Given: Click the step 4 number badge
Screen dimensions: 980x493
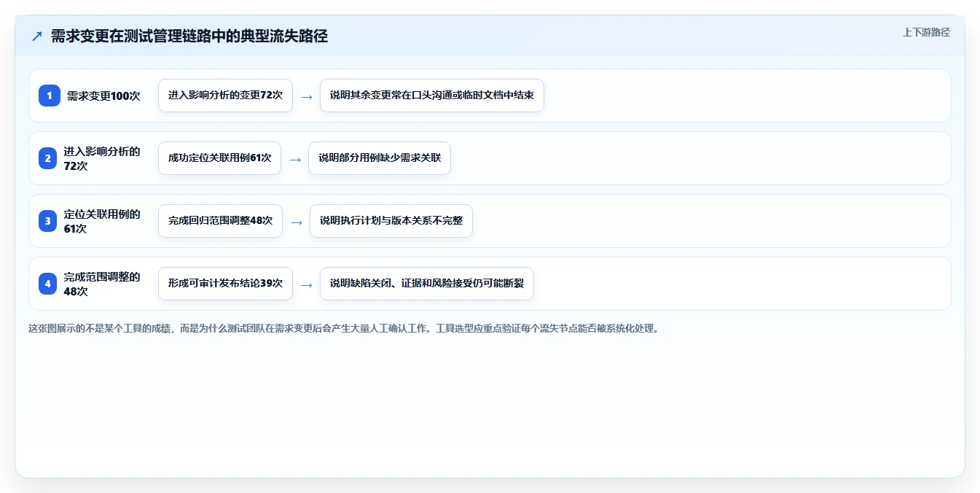Looking at the screenshot, I should click(x=48, y=284).
